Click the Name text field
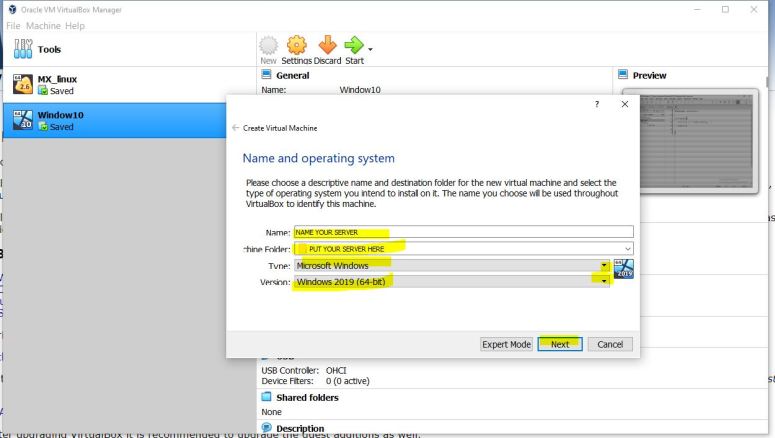 click(x=463, y=232)
